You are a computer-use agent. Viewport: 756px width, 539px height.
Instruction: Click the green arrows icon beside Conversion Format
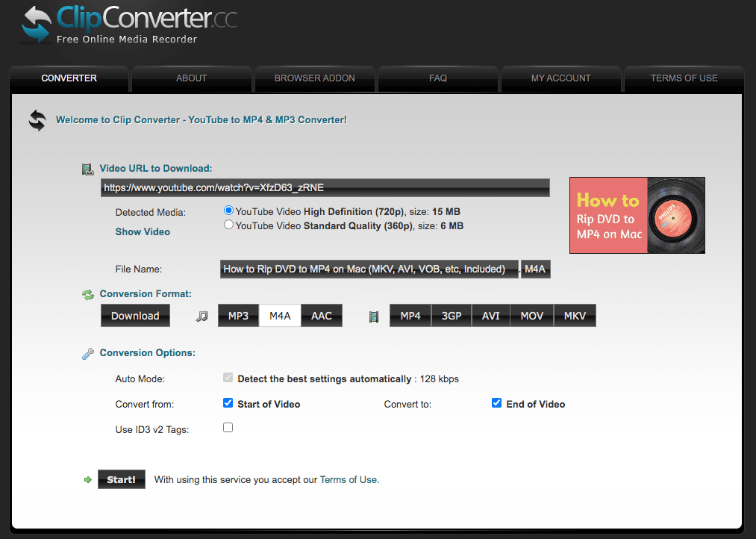[x=87, y=294]
